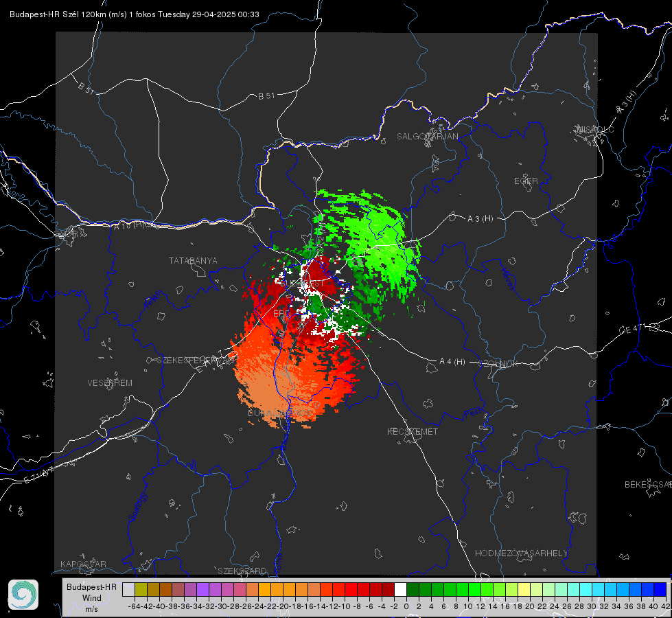Choose the deep blue swatch between 40 and 42

tap(660, 589)
